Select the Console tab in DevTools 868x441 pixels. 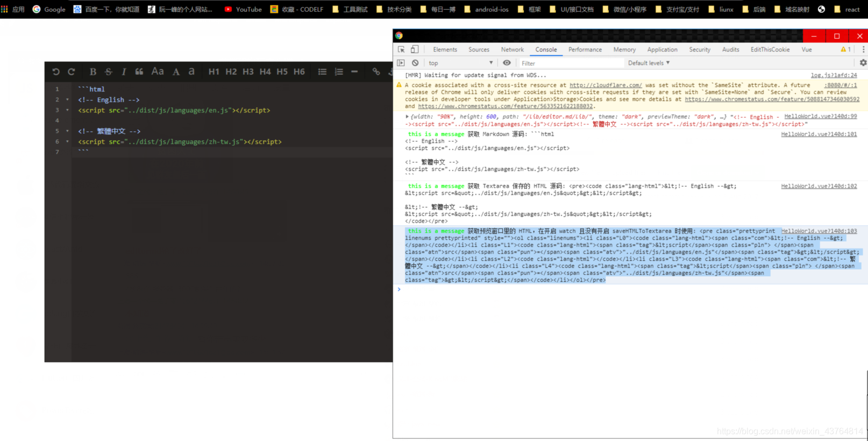tap(546, 49)
